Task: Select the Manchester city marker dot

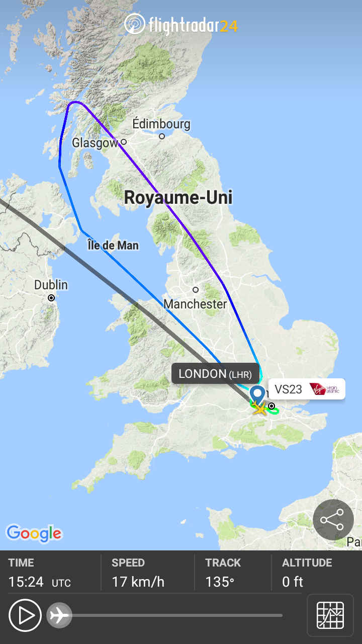Action: click(x=196, y=290)
